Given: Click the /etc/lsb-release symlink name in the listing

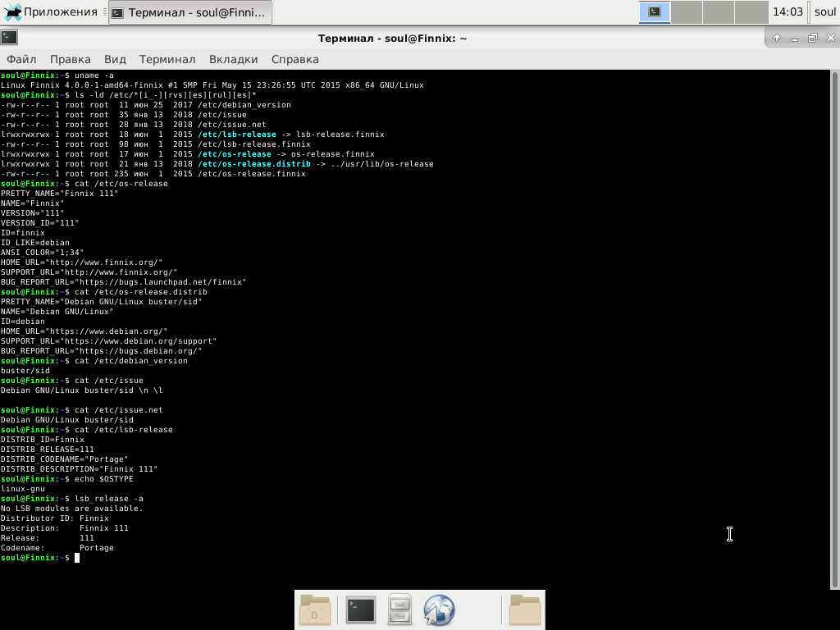Looking at the screenshot, I should coord(237,135).
